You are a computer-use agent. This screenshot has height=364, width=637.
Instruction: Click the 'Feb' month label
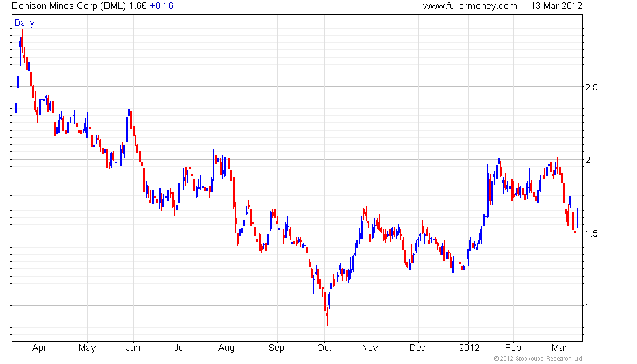point(513,348)
